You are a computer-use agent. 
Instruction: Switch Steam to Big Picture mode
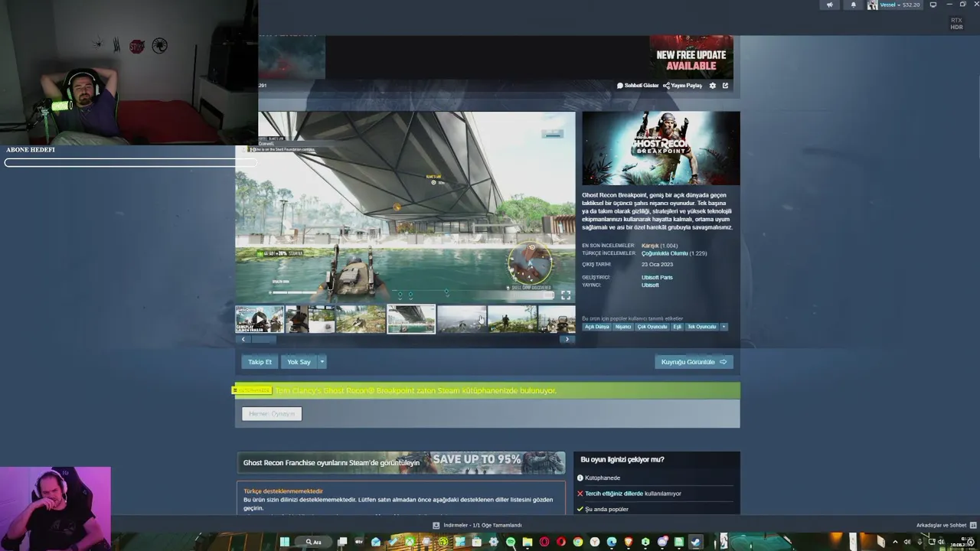[x=933, y=5]
